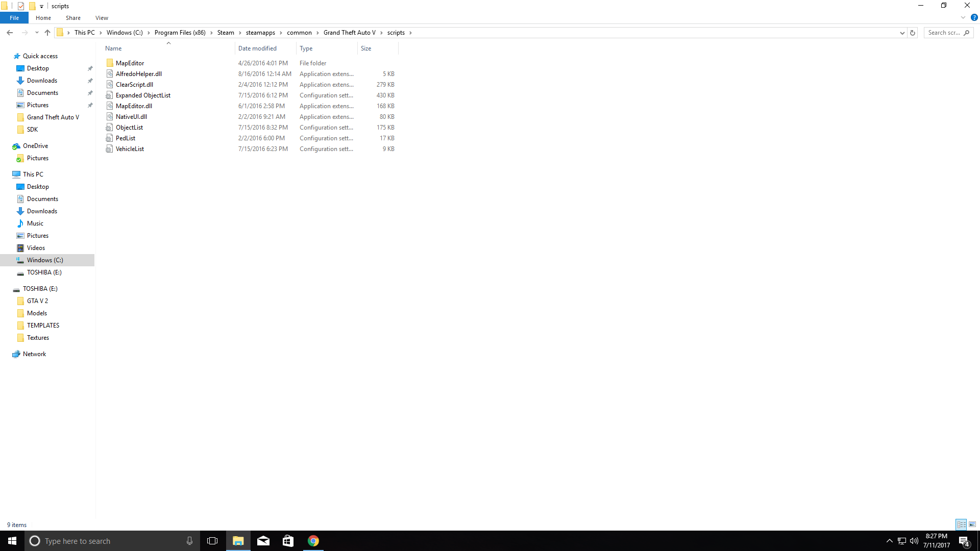Expand the ribbon with the chevron
Screen dimensions: 980x551
click(x=963, y=17)
